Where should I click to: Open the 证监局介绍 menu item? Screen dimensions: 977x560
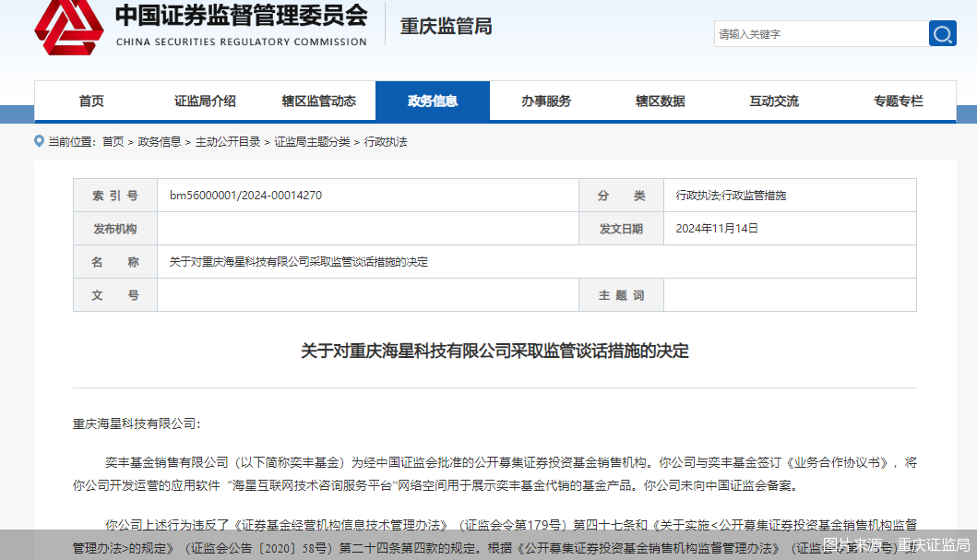pos(205,101)
